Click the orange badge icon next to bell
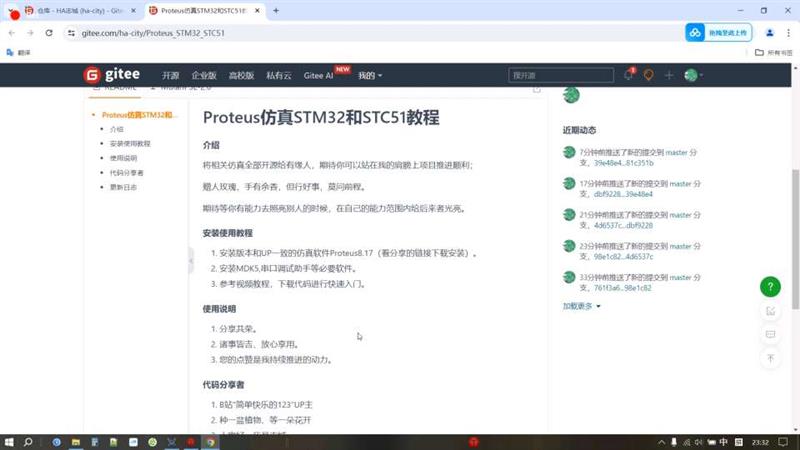The width and height of the screenshot is (800, 450). coord(648,75)
